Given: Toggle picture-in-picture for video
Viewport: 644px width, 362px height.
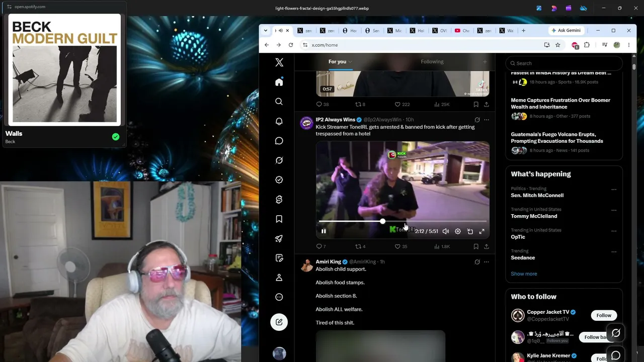Looking at the screenshot, I should point(470,231).
